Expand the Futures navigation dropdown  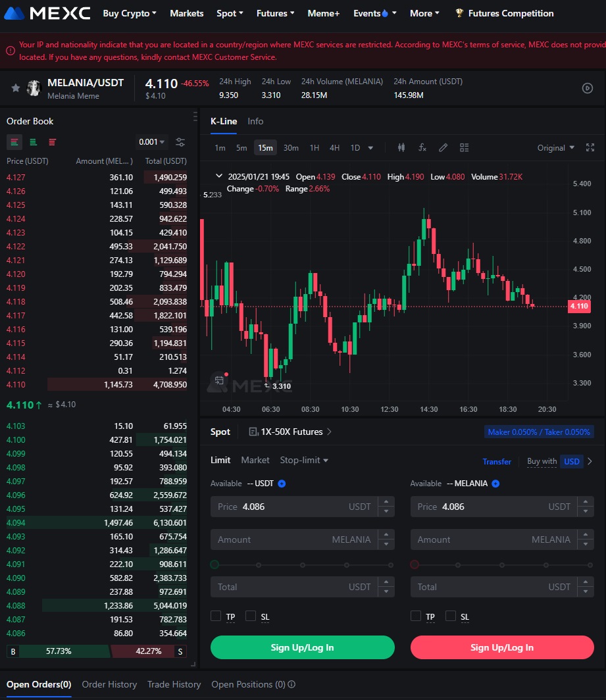point(275,13)
